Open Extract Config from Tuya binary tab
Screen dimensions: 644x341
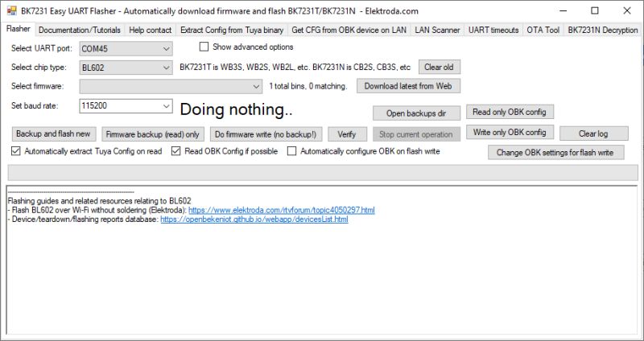232,30
